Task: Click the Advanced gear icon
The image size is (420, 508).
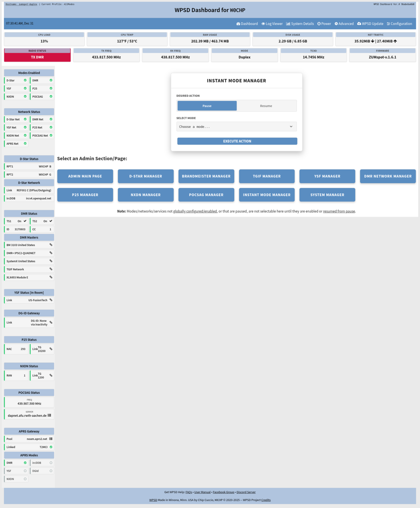Action: pos(336,24)
